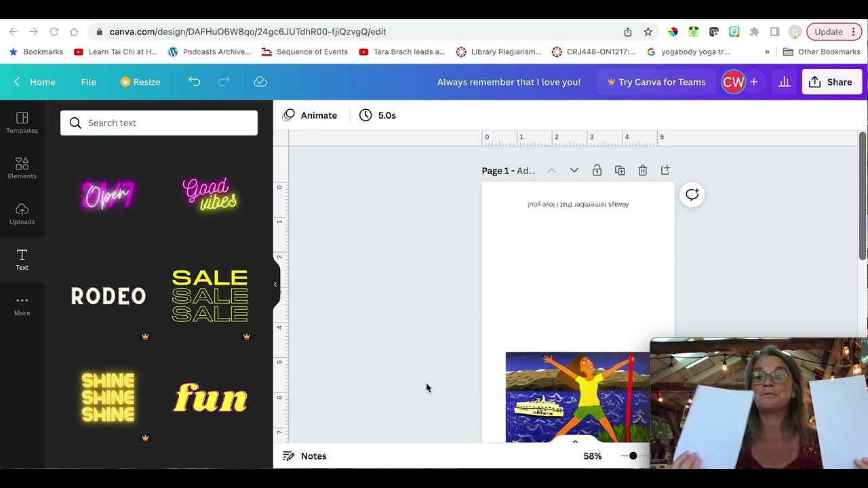
Task: Duplicate Page 1 with the copy icon
Action: [x=620, y=171]
